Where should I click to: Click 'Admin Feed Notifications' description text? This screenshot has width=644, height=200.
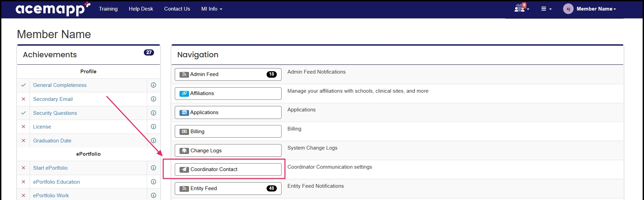[317, 72]
